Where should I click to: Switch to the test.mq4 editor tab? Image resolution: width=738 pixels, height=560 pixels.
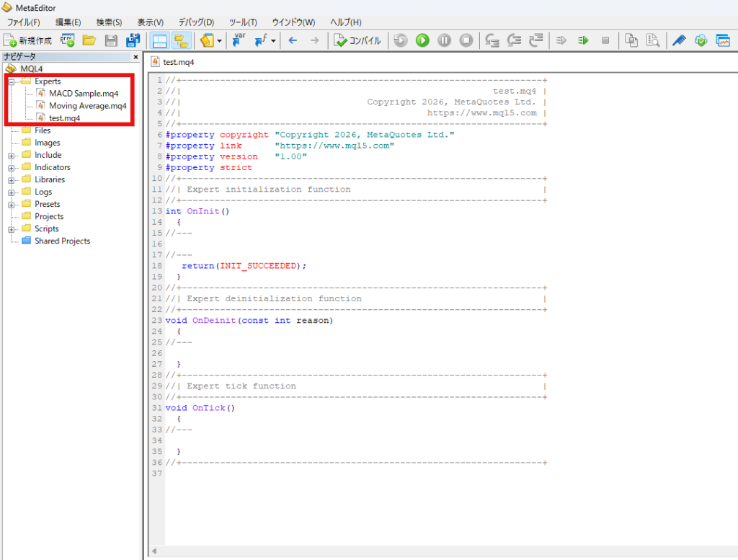[x=173, y=62]
